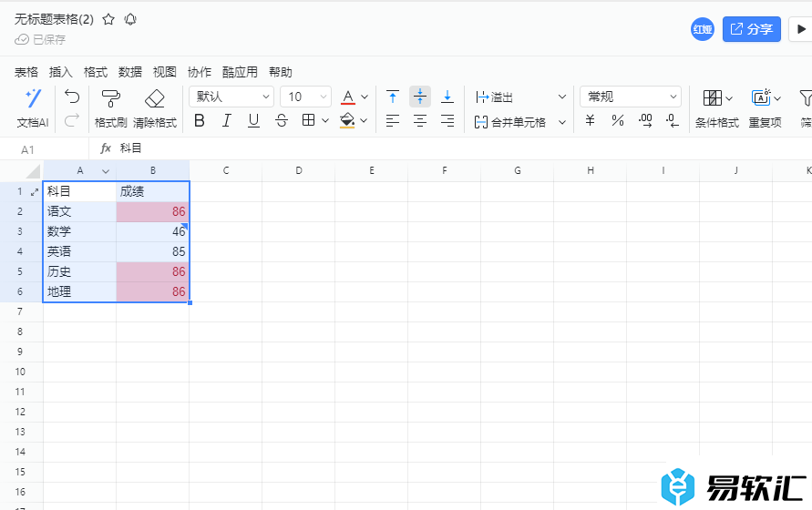Screen dimensions: 812x510
Task: Click the fx function icon
Action: 106,148
